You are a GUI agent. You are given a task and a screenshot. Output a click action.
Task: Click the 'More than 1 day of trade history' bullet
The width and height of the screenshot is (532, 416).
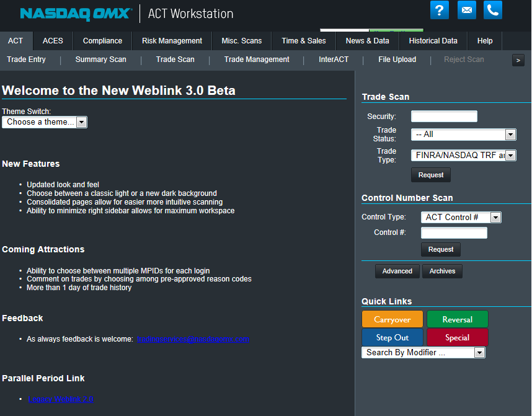(x=79, y=288)
